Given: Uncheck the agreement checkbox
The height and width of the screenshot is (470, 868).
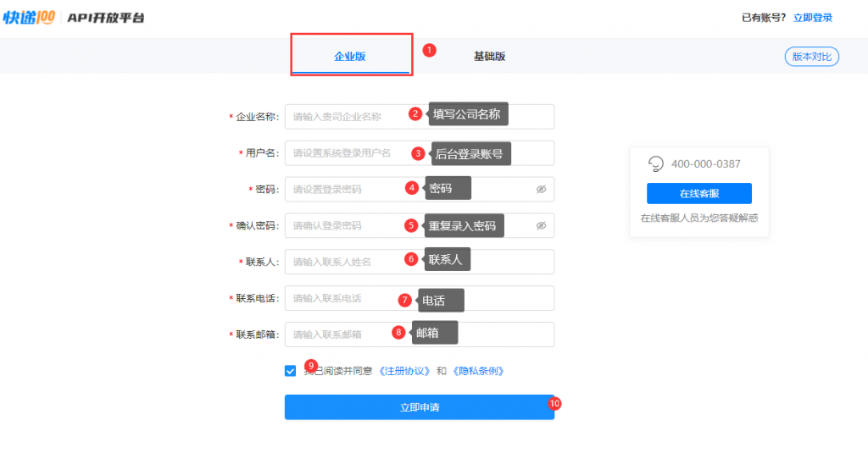Looking at the screenshot, I should click(x=290, y=371).
